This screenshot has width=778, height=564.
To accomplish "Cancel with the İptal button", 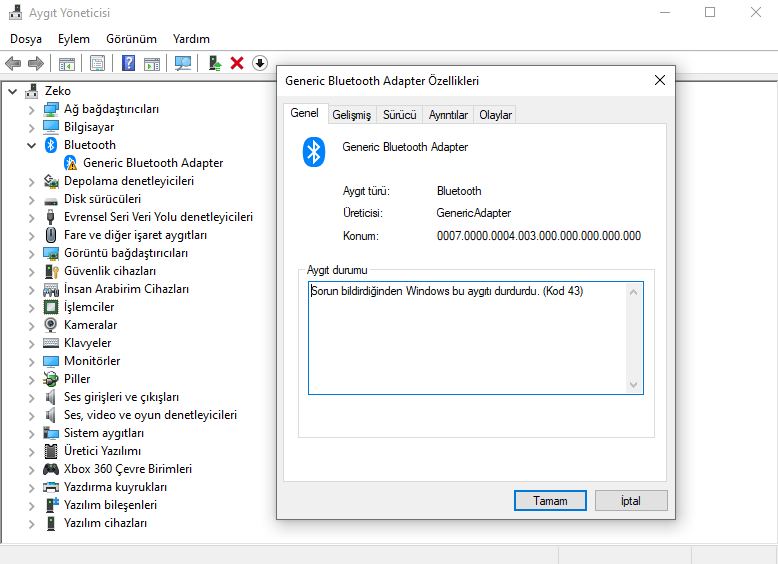I will click(x=631, y=501).
